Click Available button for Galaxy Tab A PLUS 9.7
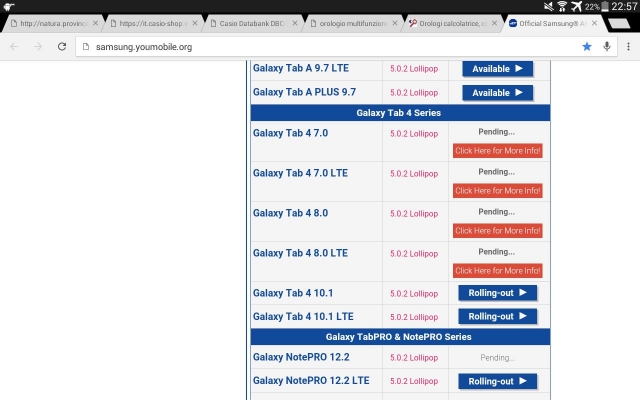 (x=498, y=93)
